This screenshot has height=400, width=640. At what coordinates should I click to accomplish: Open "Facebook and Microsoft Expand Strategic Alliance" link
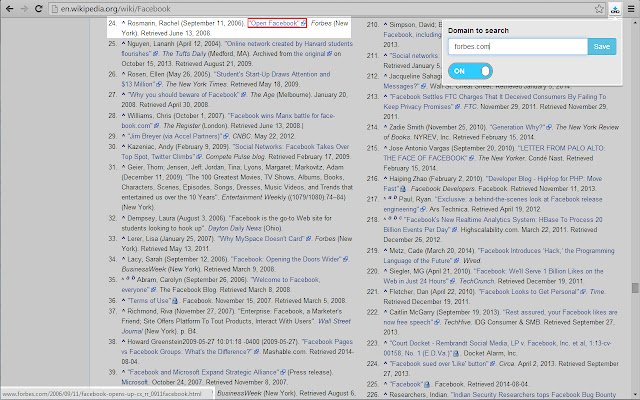(x=204, y=372)
